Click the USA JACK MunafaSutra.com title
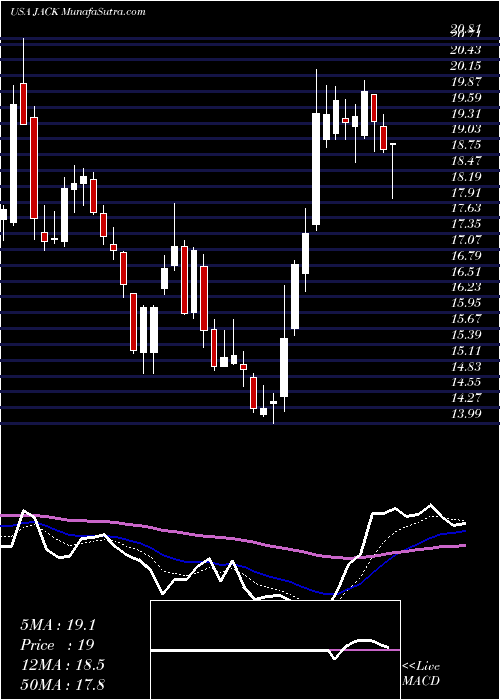This screenshot has height=700, width=500. (x=78, y=11)
